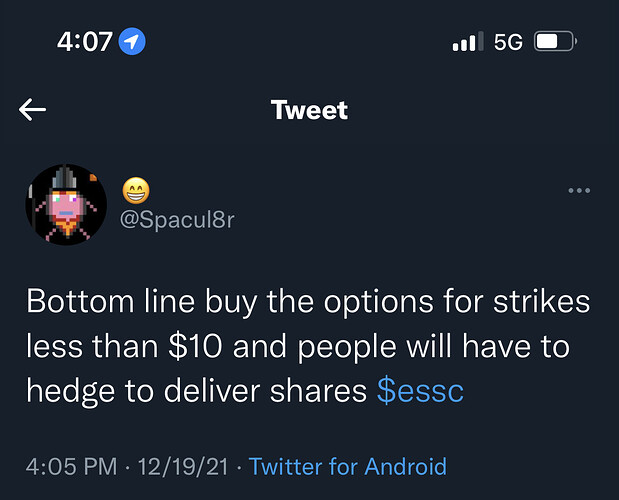619x500 pixels.
Task: Click the Twitter for Android source link
Action: (x=348, y=466)
